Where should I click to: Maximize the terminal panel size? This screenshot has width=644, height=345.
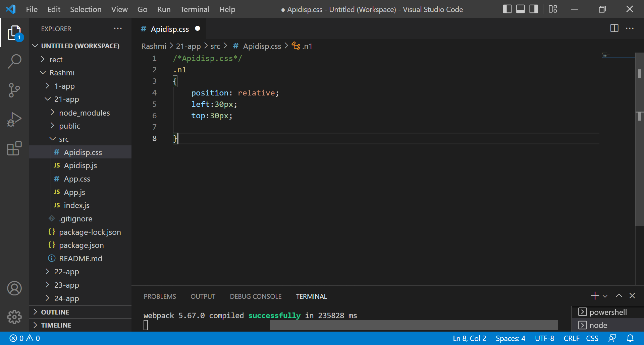(619, 296)
